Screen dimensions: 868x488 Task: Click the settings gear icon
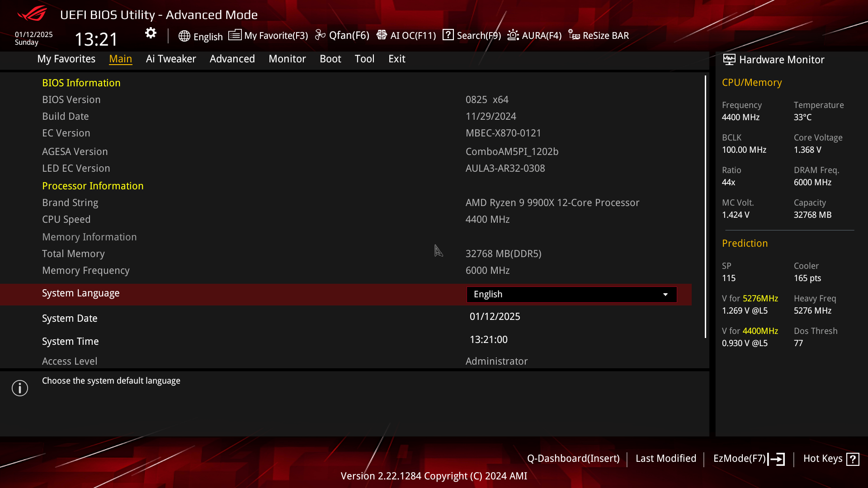coord(151,33)
